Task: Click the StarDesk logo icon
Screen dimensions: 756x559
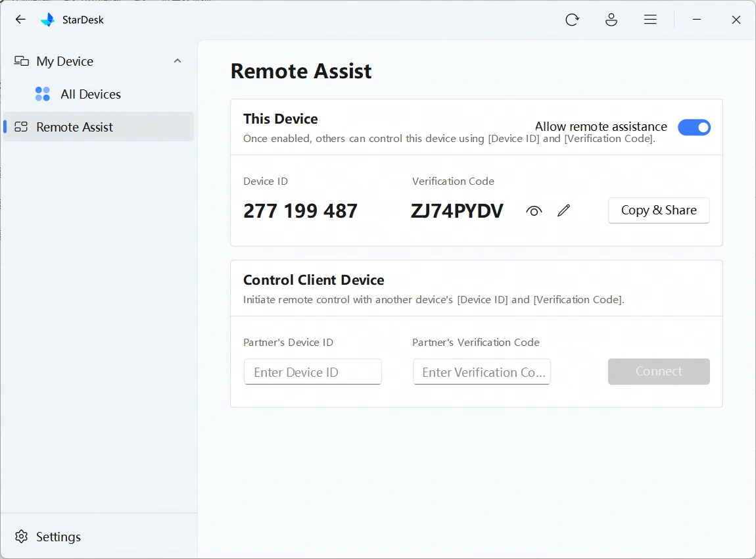Action: coord(48,20)
